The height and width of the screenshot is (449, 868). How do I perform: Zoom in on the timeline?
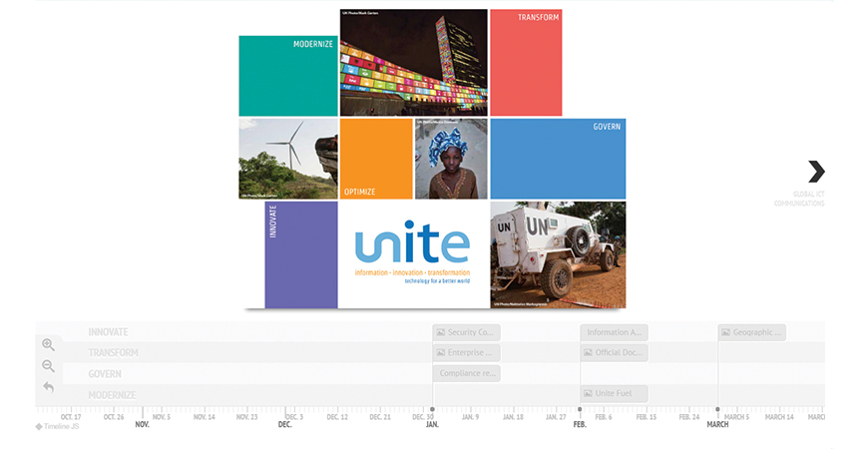tap(48, 345)
